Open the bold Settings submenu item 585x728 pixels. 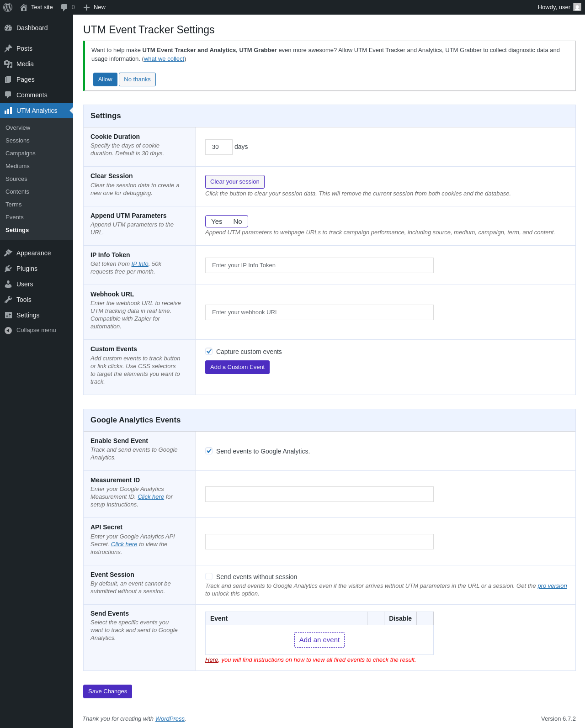tap(17, 230)
